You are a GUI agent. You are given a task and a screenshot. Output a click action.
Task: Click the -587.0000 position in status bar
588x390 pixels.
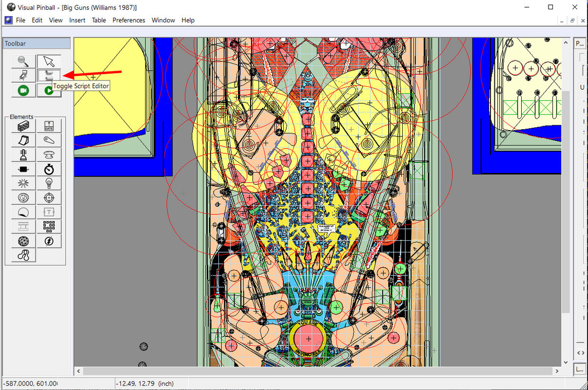(x=31, y=384)
